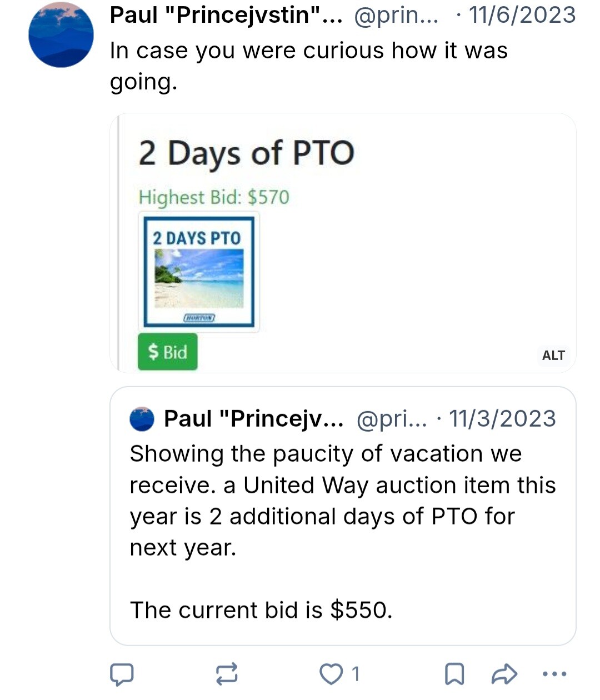This screenshot has width=600, height=700.
Task: Tap the "2 Days of PTO" image heading
Action: tap(246, 153)
